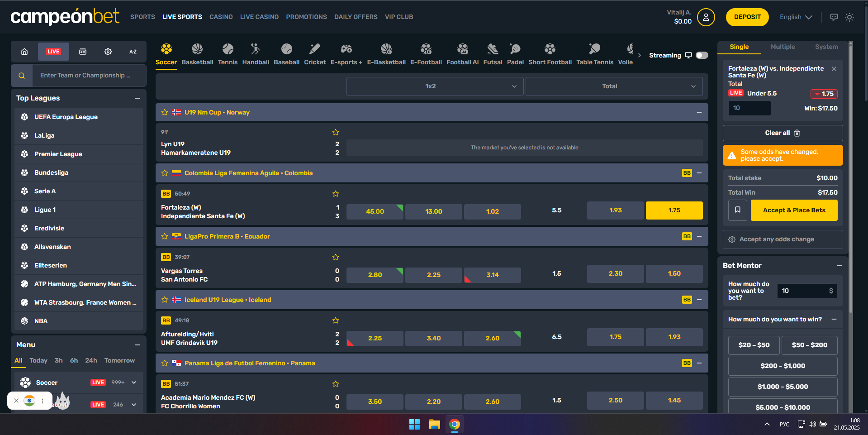Toggle the Streaming switch

(x=702, y=55)
